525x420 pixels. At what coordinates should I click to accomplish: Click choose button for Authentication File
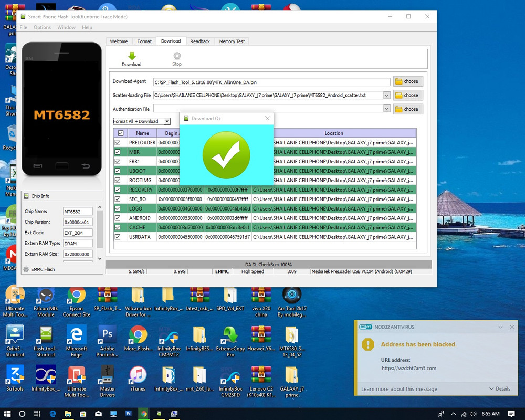tap(408, 109)
